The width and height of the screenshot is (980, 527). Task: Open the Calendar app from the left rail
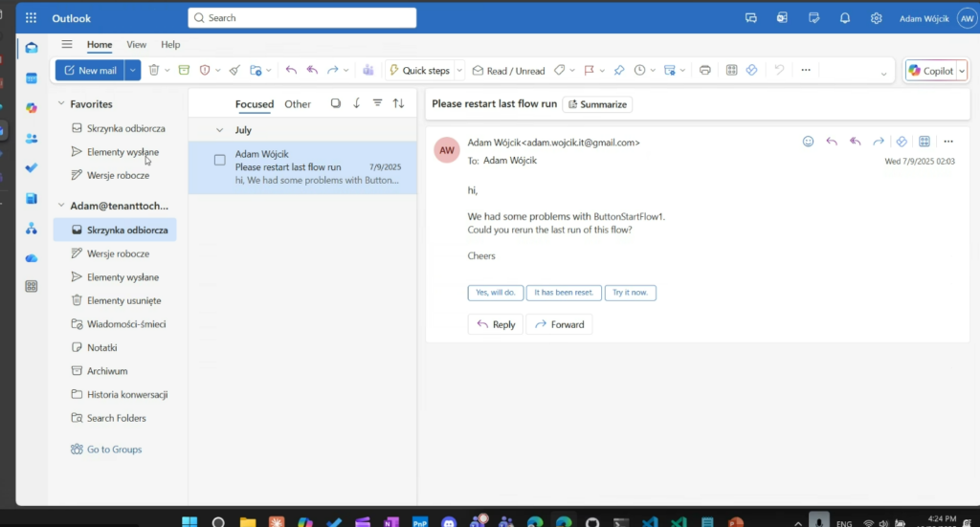coord(32,78)
